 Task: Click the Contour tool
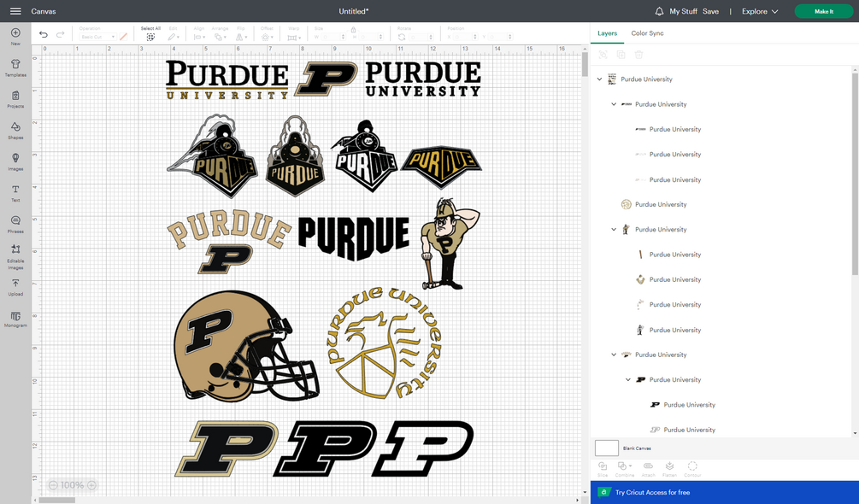point(692,469)
